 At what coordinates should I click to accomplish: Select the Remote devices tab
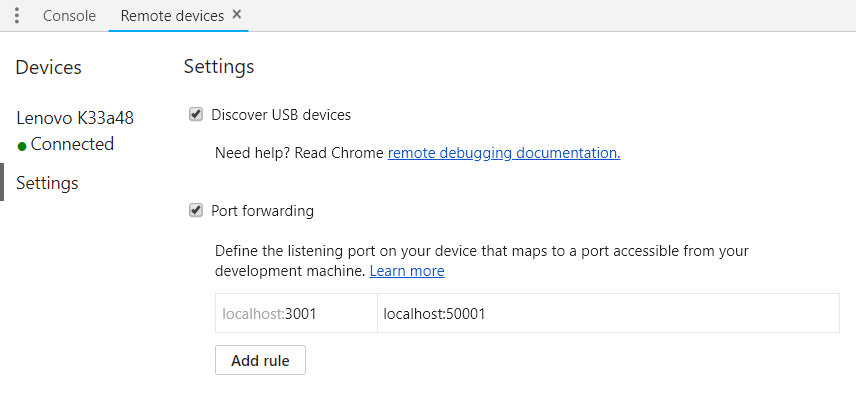coord(171,16)
